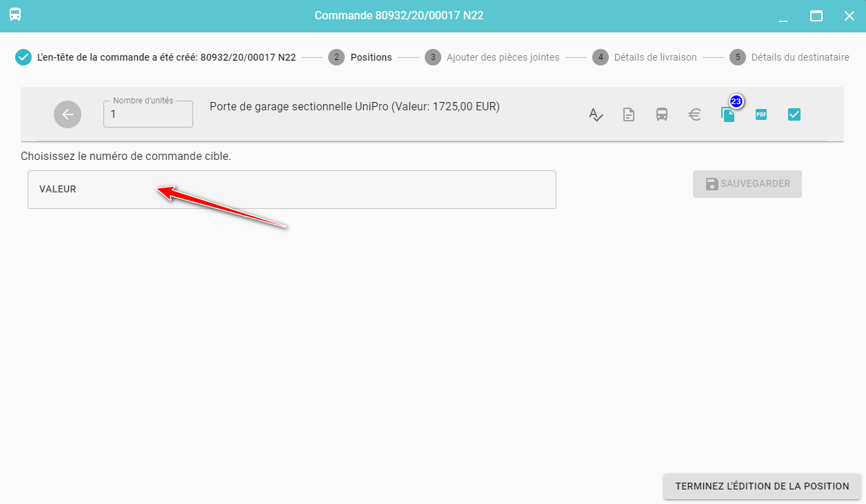Click the spellcheck validation icon

pos(596,114)
